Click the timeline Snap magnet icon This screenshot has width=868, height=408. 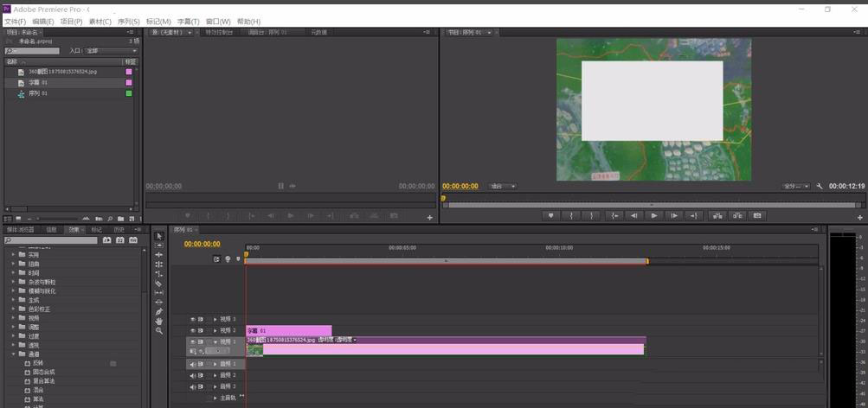pos(216,258)
